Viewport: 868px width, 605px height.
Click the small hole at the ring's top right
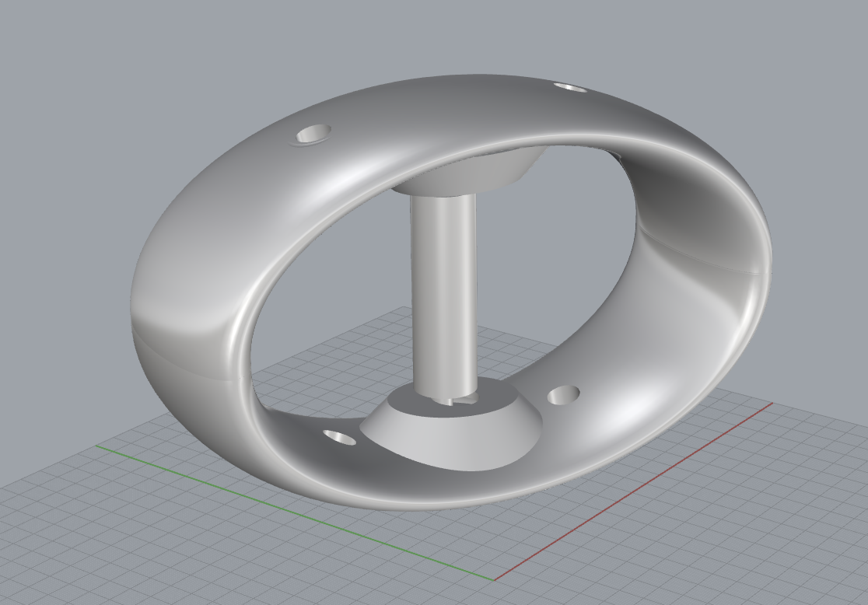pyautogui.click(x=571, y=87)
